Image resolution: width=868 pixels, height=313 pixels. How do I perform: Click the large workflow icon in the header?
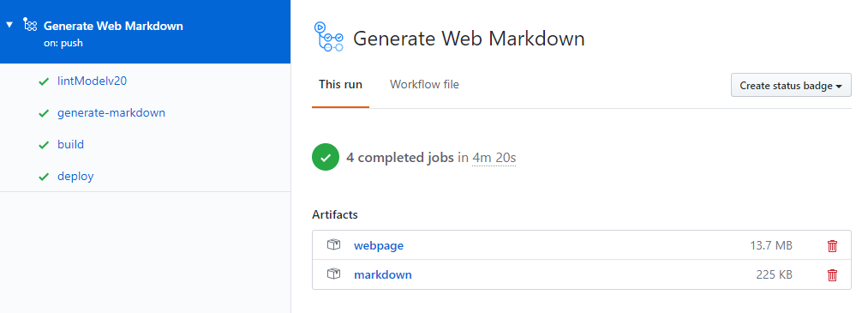(x=328, y=37)
